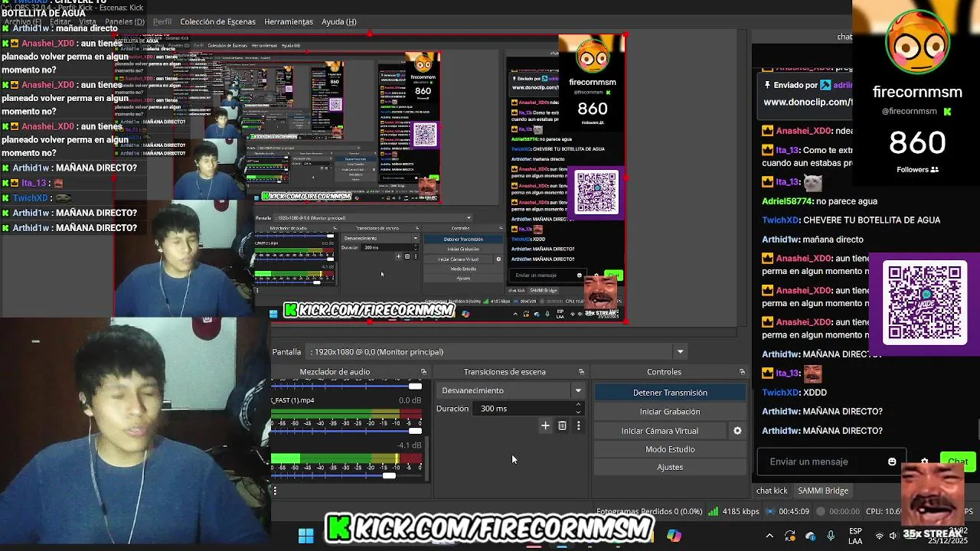Open the emoji picker in chat input

point(892,461)
